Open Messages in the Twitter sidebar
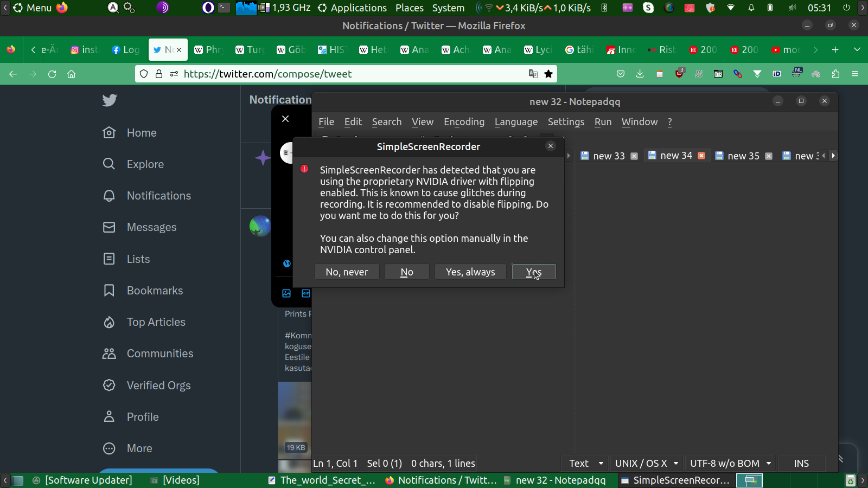This screenshot has width=868, height=488. 139,227
